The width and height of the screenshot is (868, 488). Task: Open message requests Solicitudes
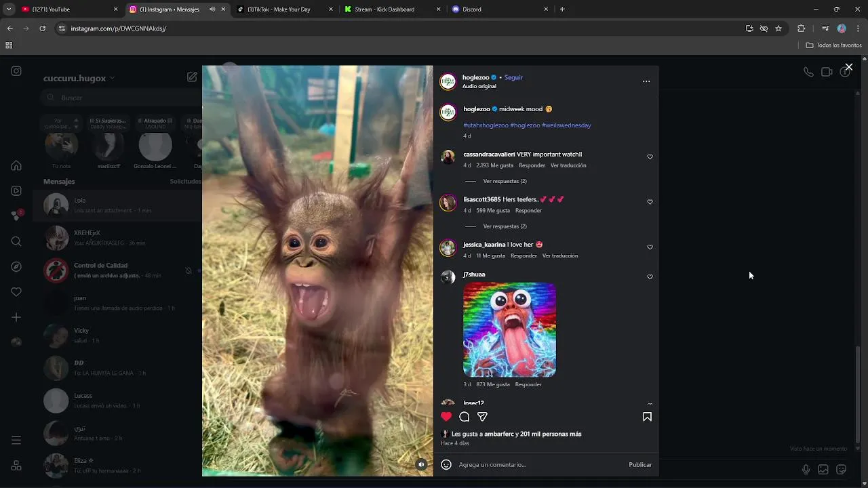[185, 182]
